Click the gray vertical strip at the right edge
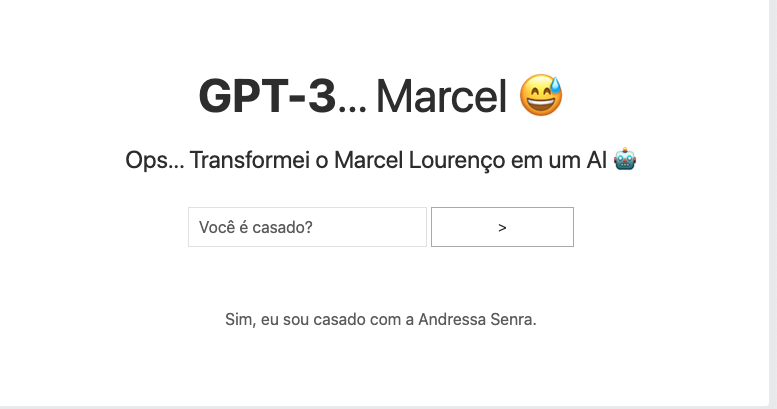777x409 pixels. [773, 203]
